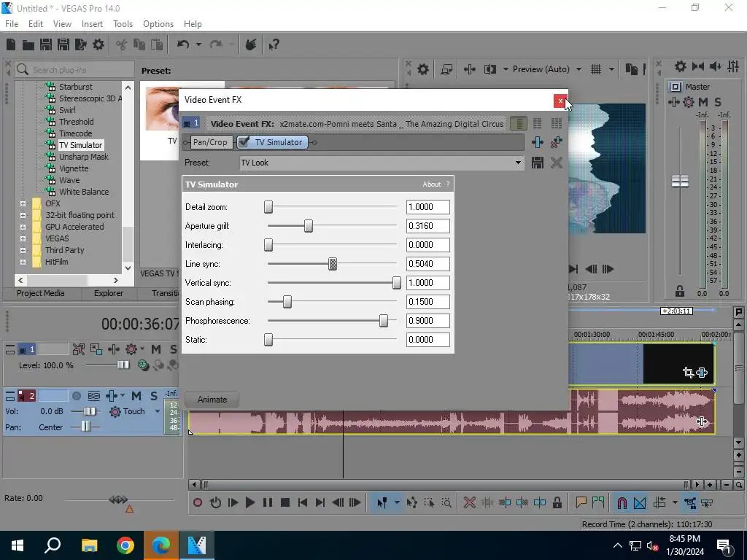
Task: Solo audio track 2
Action: [x=153, y=396]
